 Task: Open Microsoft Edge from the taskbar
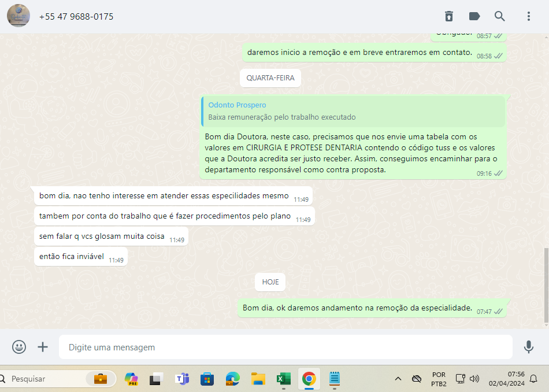click(x=232, y=379)
